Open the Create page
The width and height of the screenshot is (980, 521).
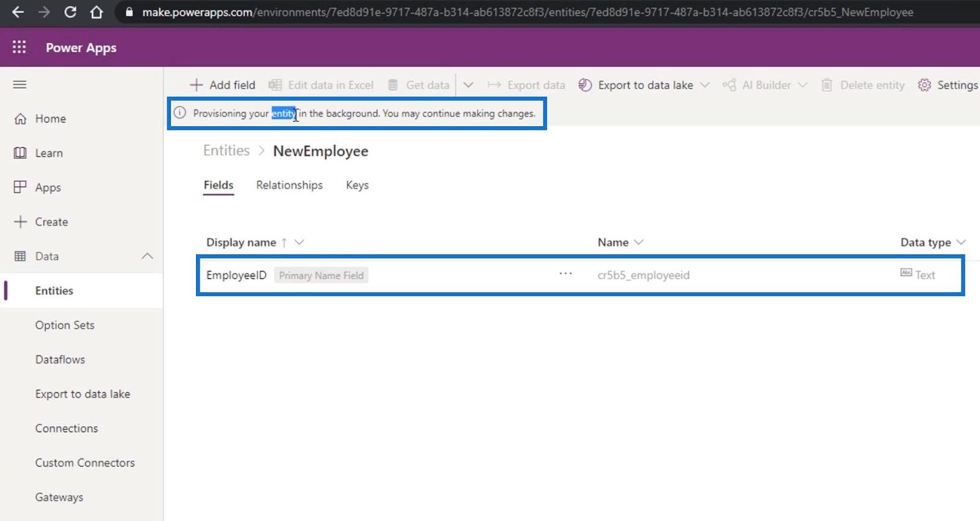click(x=51, y=222)
